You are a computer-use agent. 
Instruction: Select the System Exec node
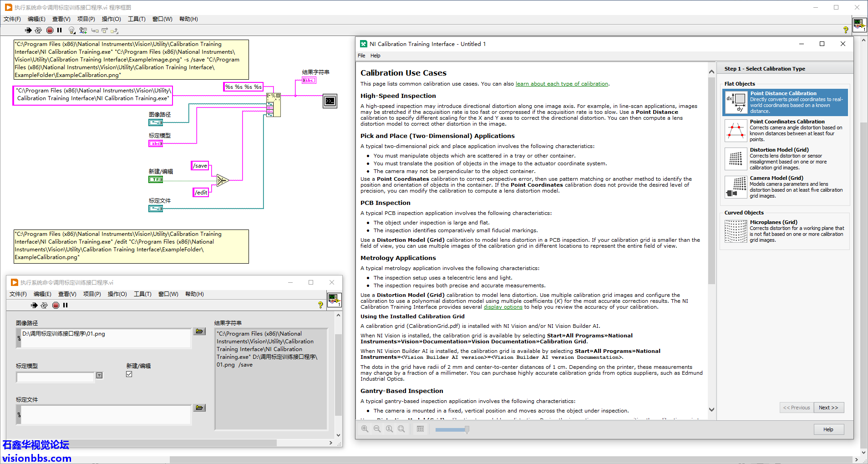[330, 101]
